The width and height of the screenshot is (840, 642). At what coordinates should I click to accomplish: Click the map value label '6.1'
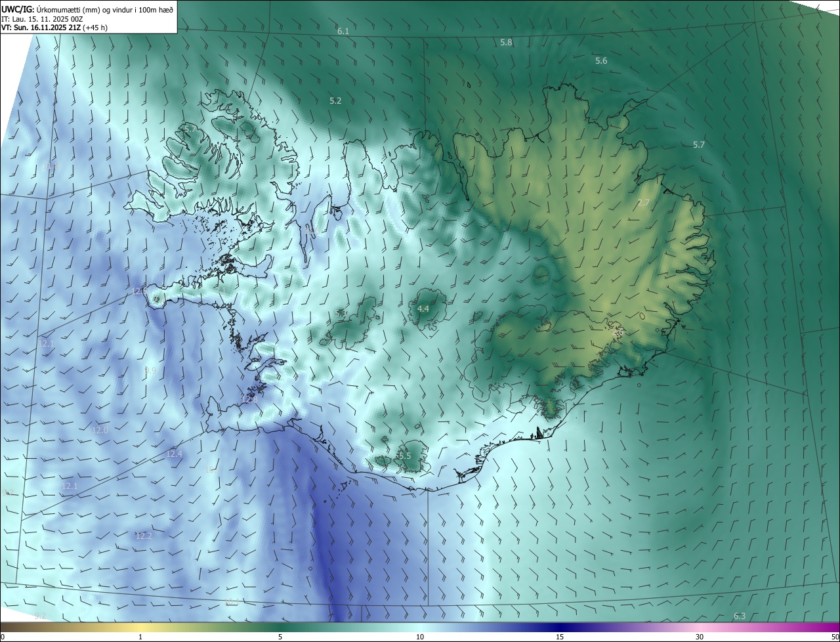343,32
